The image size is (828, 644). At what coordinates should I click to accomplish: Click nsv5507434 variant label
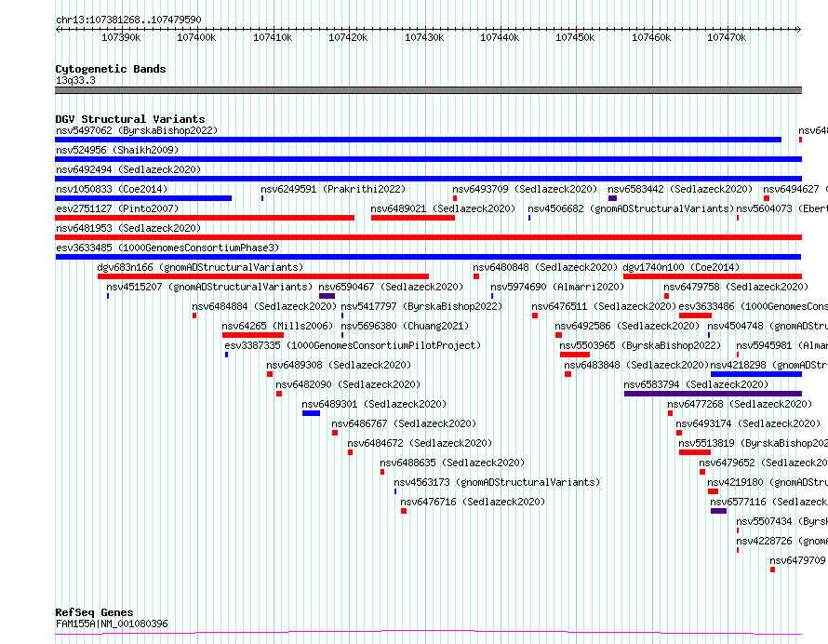click(782, 521)
